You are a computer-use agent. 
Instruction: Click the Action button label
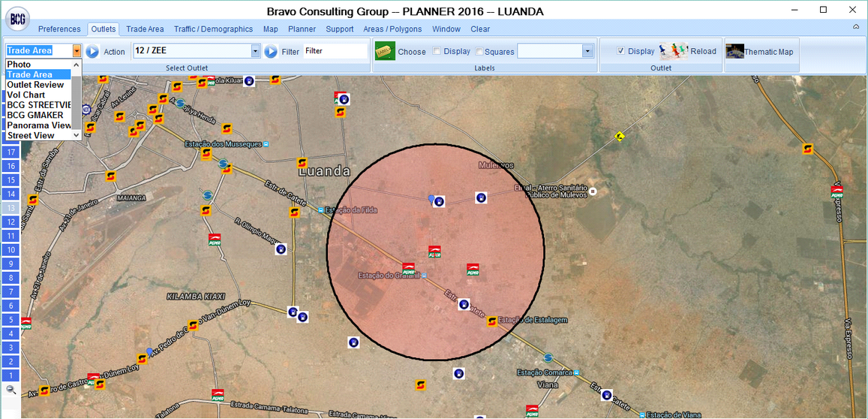coord(115,52)
